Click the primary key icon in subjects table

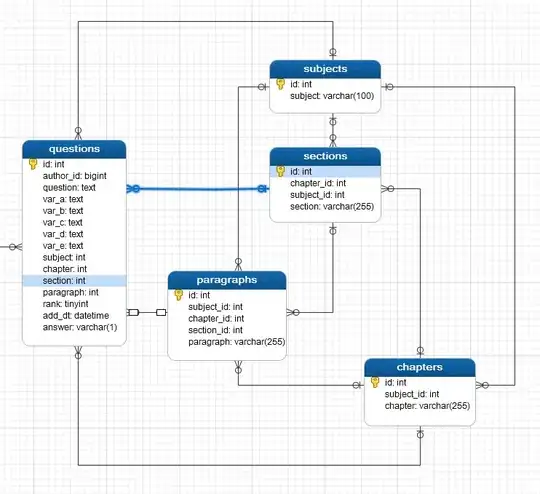pyautogui.click(x=281, y=84)
